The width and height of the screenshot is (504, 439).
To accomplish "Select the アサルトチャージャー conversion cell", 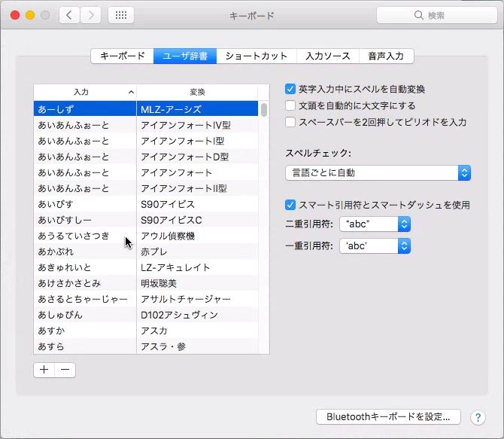I will click(x=197, y=299).
